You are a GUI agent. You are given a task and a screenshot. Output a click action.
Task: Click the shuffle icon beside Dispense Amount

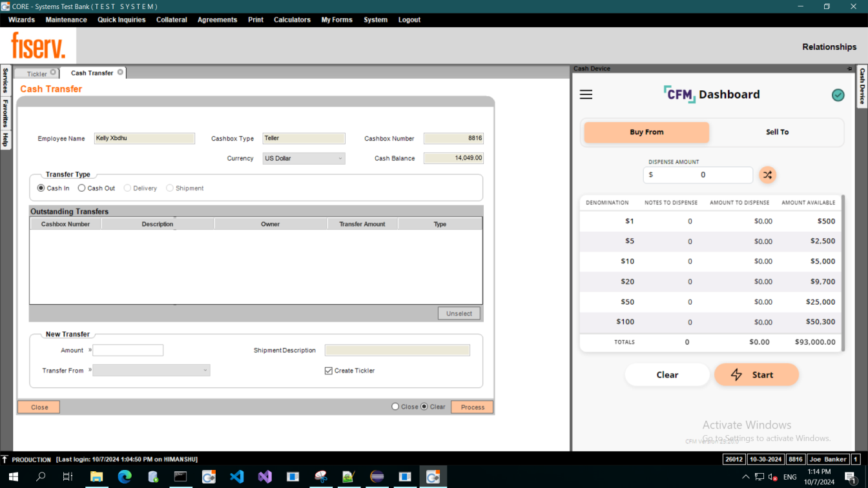click(x=767, y=175)
